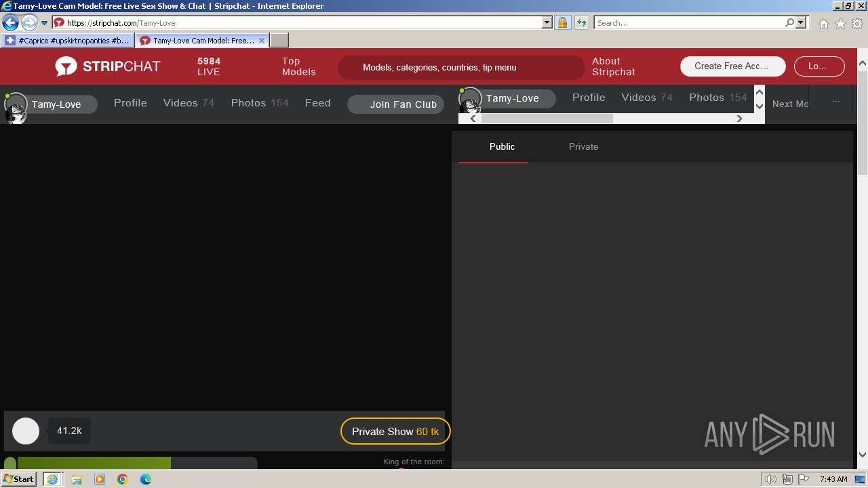Click the Stripchat logo in header
The height and width of the screenshot is (488, 868).
(108, 66)
